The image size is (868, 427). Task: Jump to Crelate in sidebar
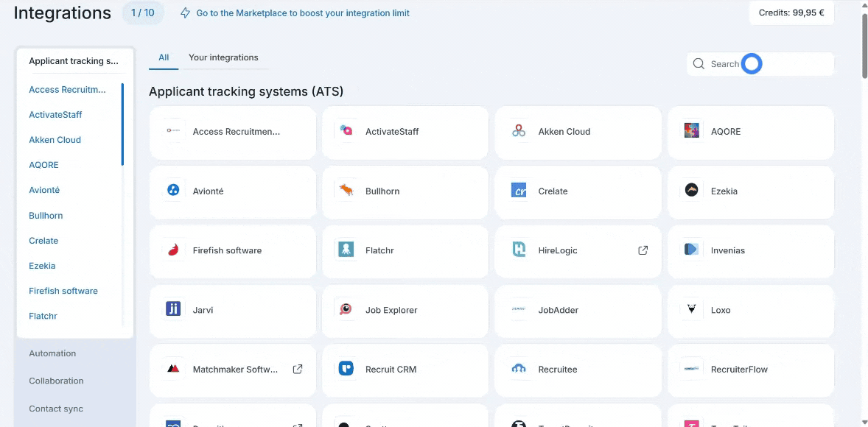[x=43, y=241]
